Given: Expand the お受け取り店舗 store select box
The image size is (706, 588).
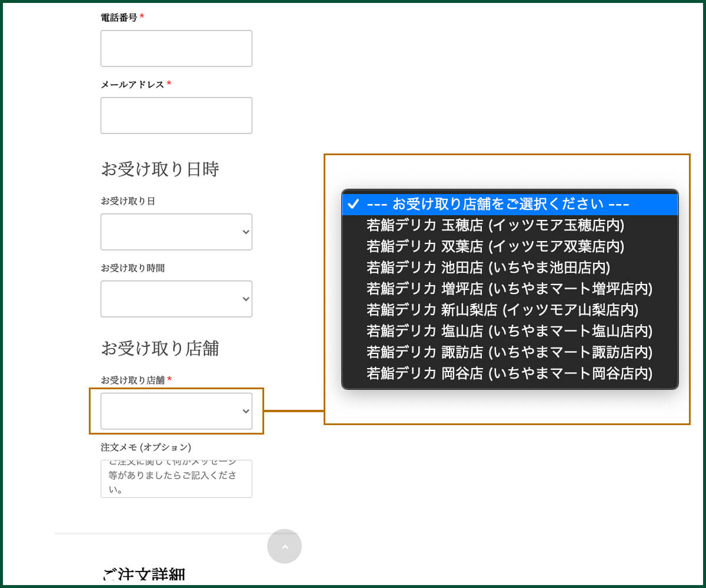Looking at the screenshot, I should [x=176, y=411].
